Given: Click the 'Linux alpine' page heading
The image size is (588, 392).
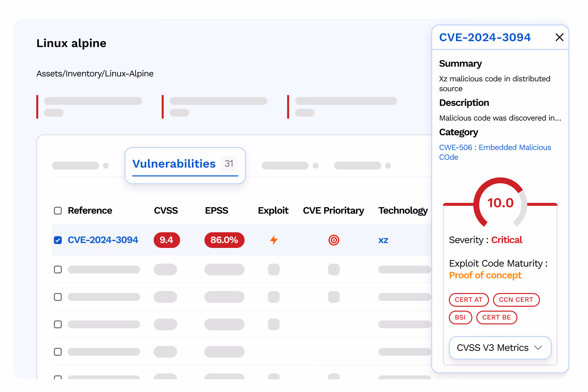Looking at the screenshot, I should click(x=71, y=43).
